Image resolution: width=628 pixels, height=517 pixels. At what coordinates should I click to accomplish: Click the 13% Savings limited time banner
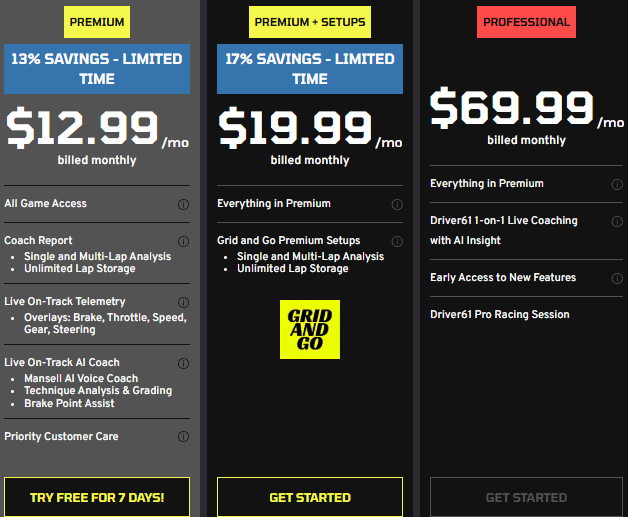(97, 68)
